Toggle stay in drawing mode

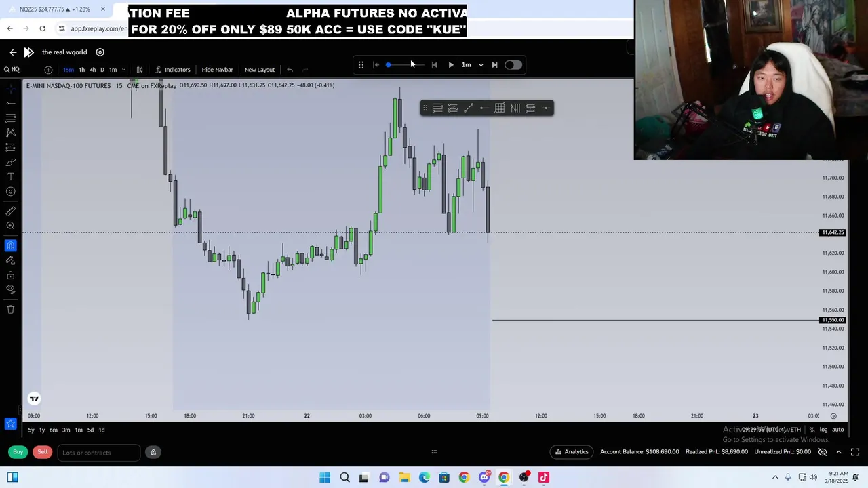(11, 260)
